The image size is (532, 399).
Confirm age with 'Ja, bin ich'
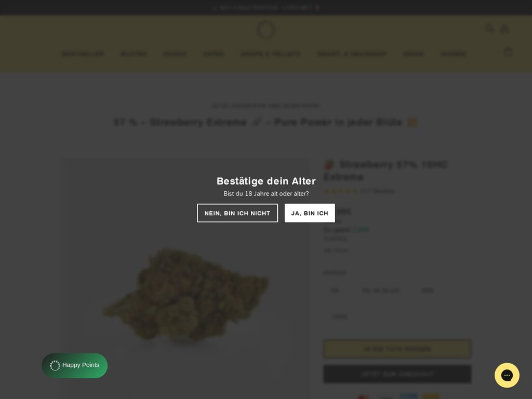[310, 213]
